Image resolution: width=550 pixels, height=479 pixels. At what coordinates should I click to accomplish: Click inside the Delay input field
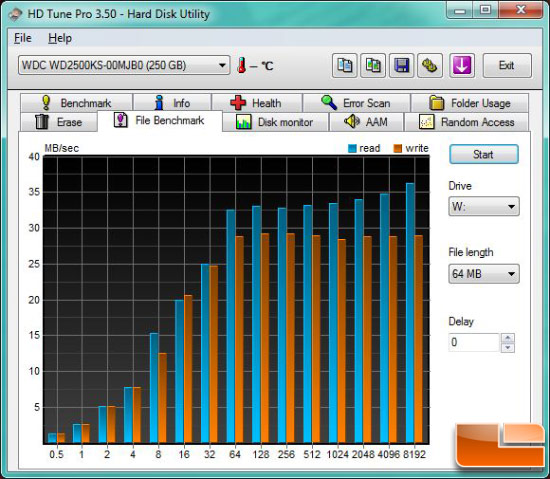point(474,342)
